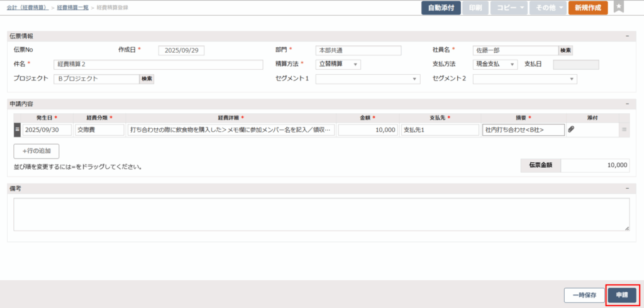Click the row drag handle at left

pos(17,129)
